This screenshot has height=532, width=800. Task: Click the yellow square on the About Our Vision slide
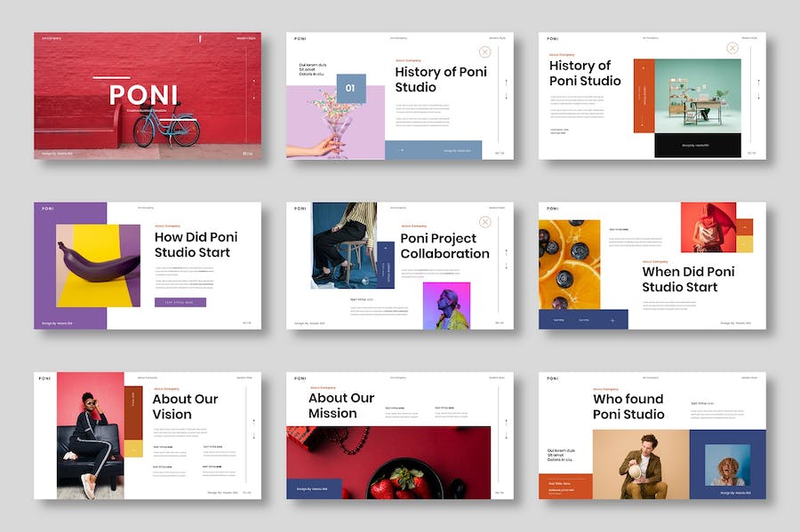pyautogui.click(x=133, y=449)
